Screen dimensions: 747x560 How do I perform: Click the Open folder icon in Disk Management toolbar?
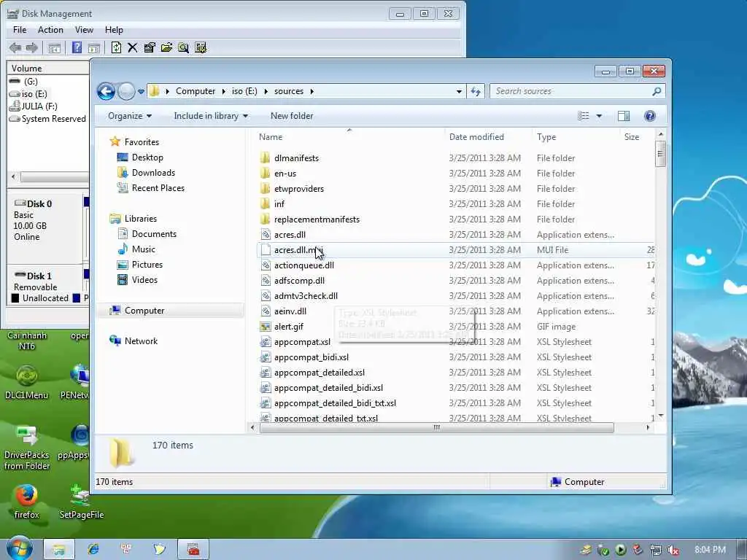click(166, 47)
